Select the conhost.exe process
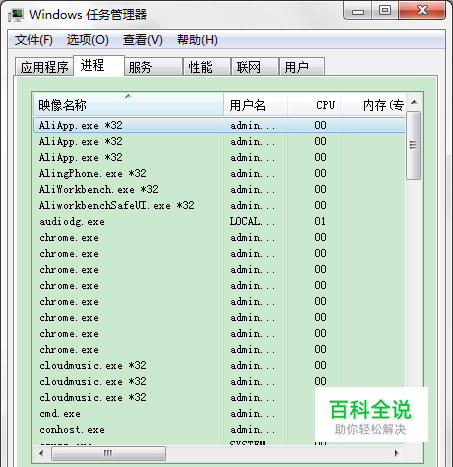This screenshot has width=453, height=467. click(x=219, y=430)
